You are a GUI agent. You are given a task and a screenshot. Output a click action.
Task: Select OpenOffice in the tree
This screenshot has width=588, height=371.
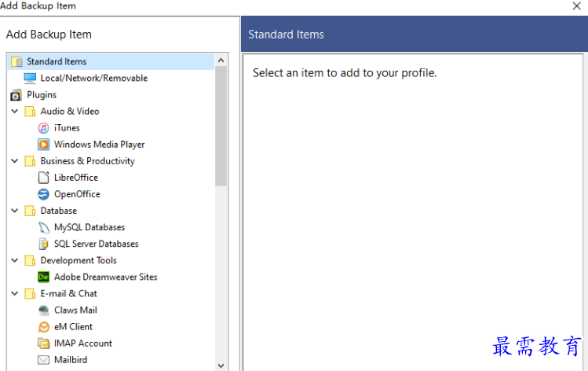[x=77, y=194]
